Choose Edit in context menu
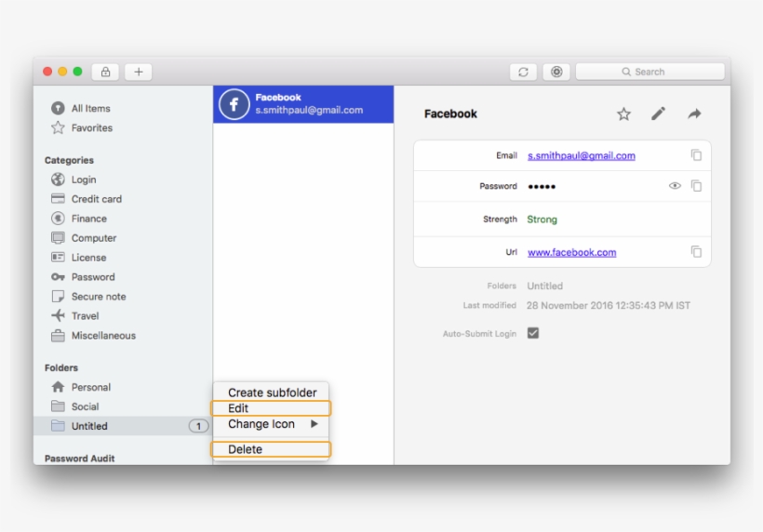763x532 pixels. 271,408
